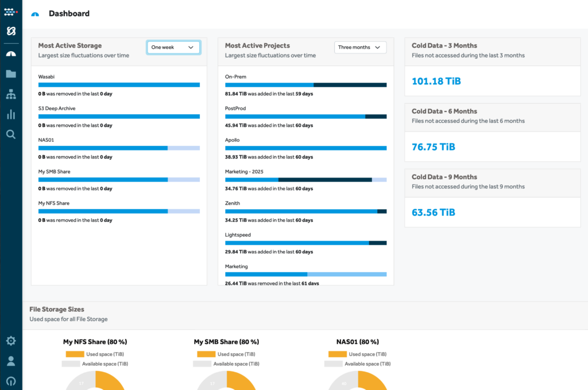Click the File Storage Sizes heading
The height and width of the screenshot is (390, 588).
57,310
